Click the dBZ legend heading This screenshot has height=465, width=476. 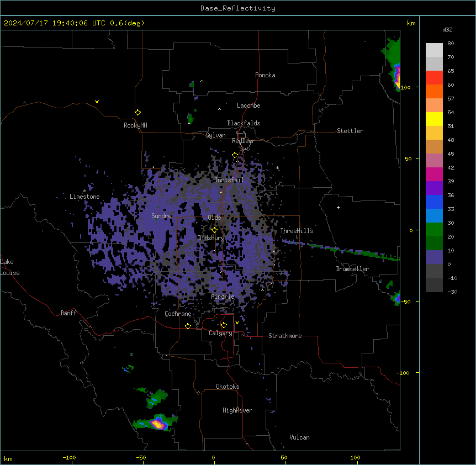tap(447, 29)
